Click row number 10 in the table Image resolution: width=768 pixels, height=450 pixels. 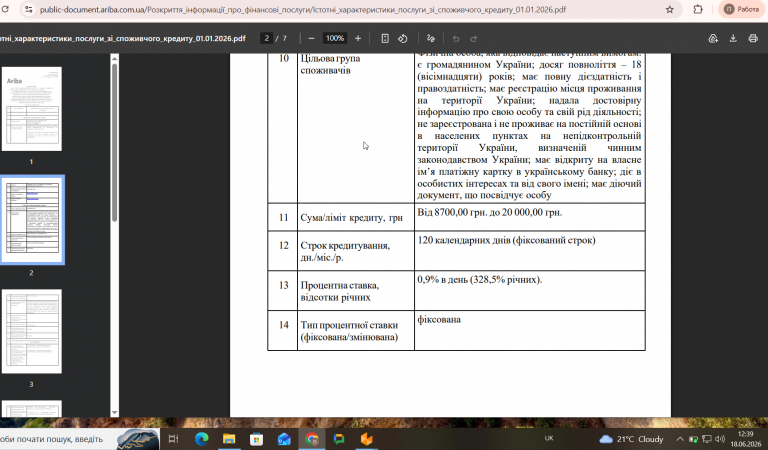point(284,59)
